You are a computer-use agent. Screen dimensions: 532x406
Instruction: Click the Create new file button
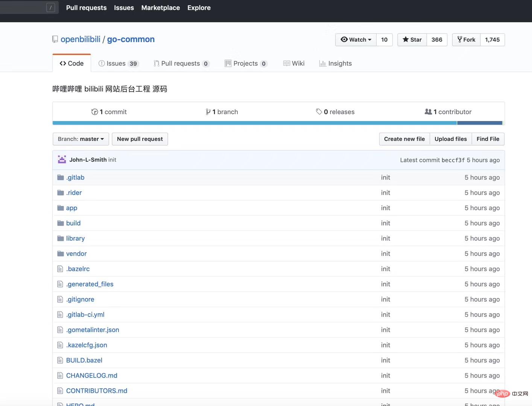[404, 139]
